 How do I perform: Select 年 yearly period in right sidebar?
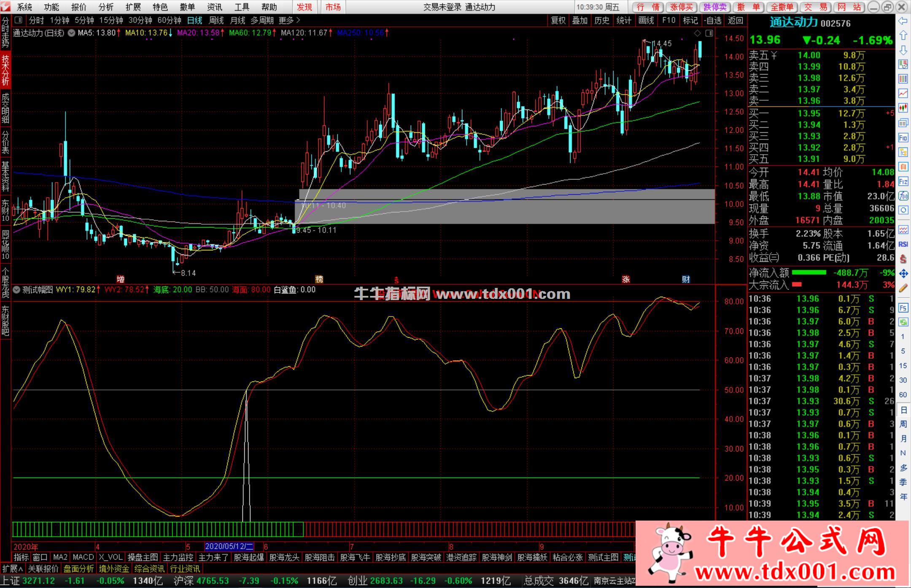coord(903,497)
